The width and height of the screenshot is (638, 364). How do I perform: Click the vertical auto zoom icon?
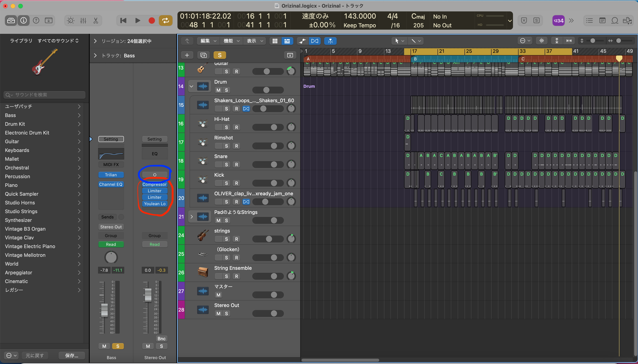[x=557, y=41]
